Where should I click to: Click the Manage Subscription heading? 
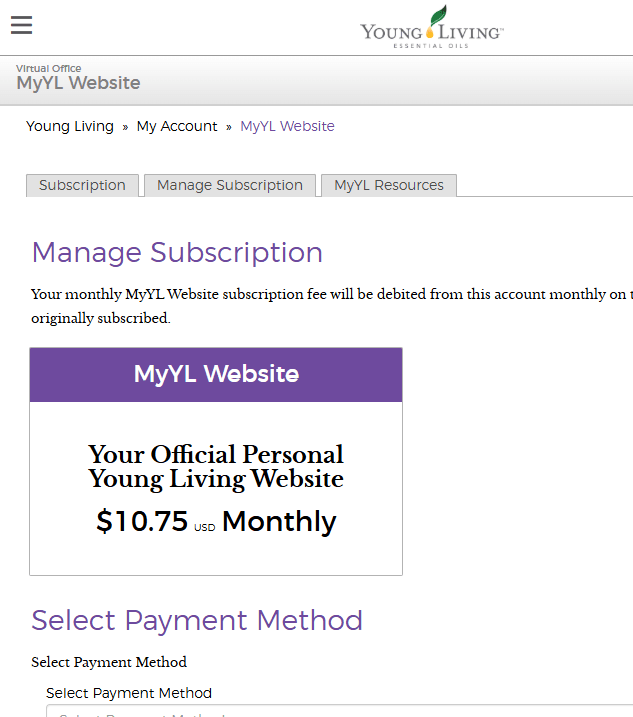pos(177,252)
